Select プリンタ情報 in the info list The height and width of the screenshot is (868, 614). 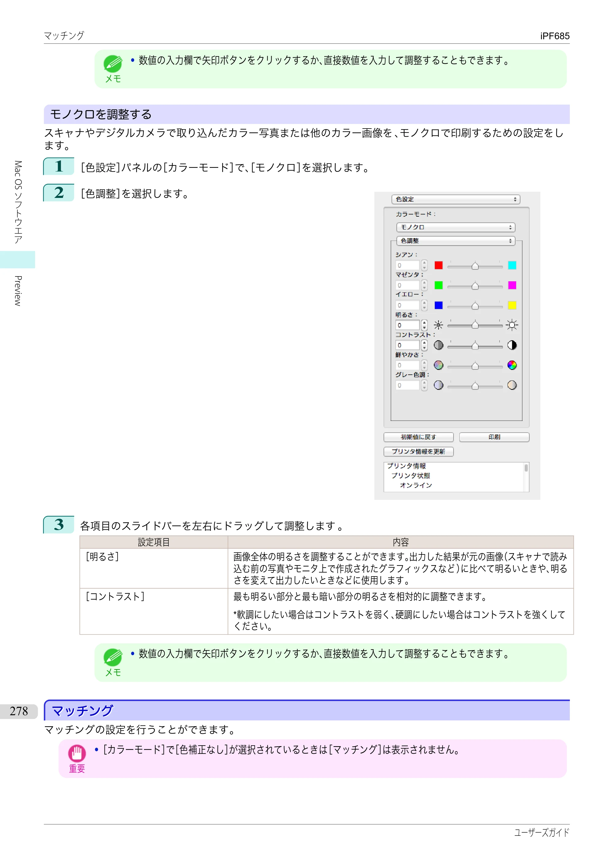click(x=407, y=466)
